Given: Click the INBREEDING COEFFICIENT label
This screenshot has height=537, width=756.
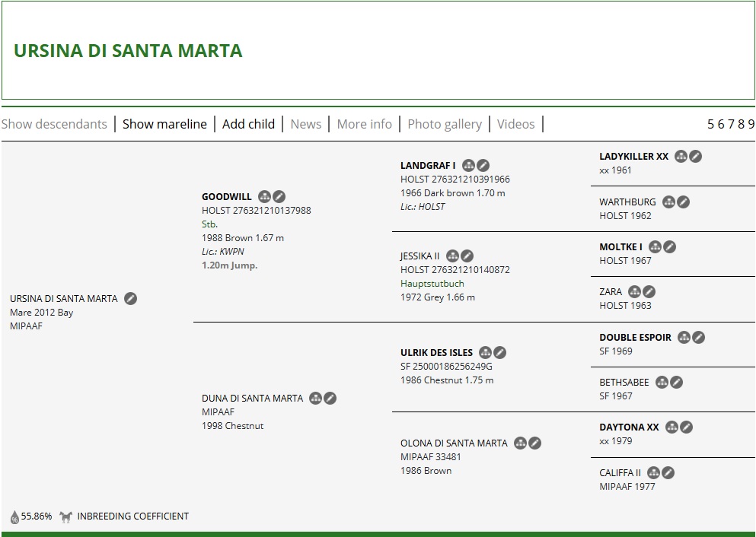Looking at the screenshot, I should [133, 516].
